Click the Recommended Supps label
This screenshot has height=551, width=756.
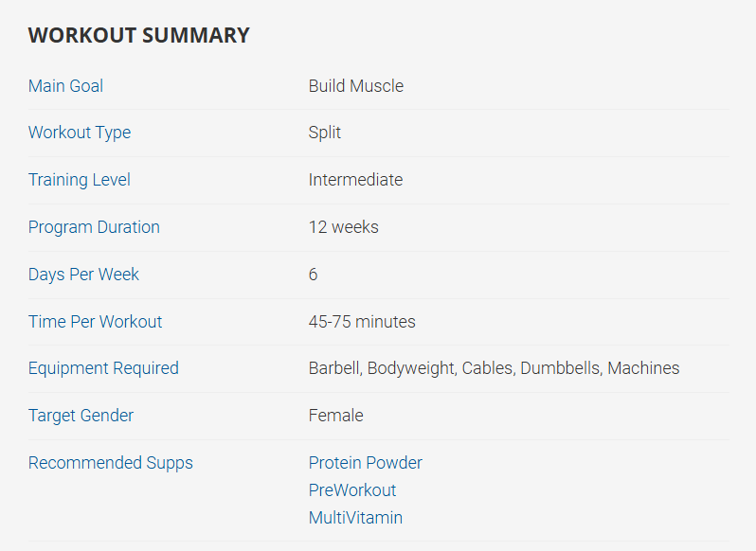click(x=110, y=463)
